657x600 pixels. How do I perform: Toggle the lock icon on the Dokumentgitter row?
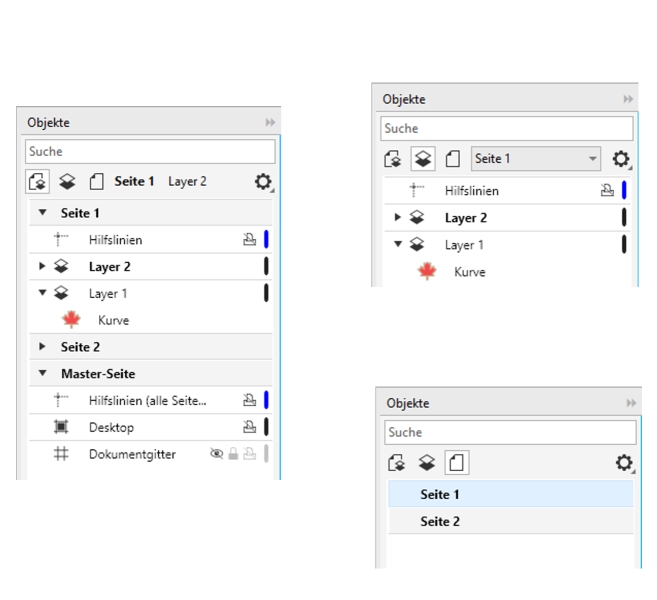[x=233, y=454]
